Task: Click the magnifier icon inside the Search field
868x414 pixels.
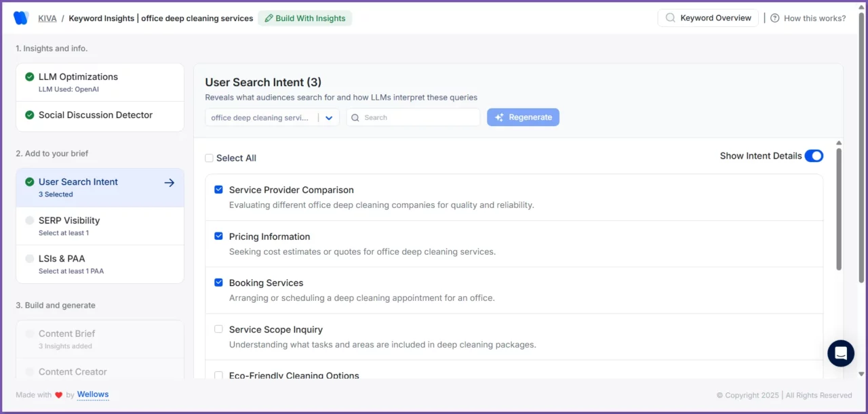Action: click(355, 117)
